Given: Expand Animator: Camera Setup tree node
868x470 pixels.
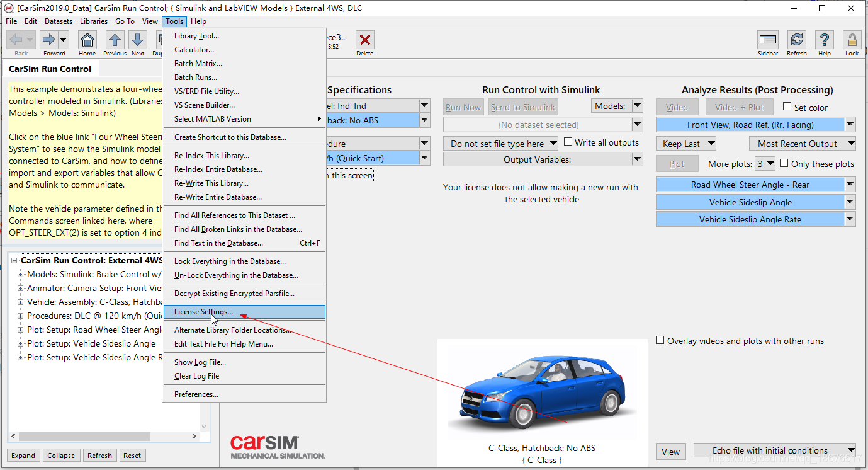Looking at the screenshot, I should pyautogui.click(x=21, y=288).
